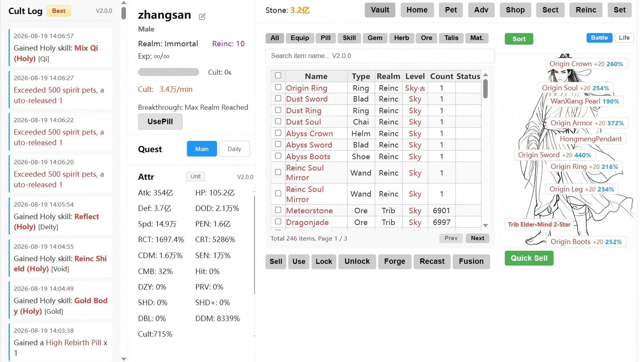Focus the Search item name field
This screenshot has width=644, height=362.
380,56
